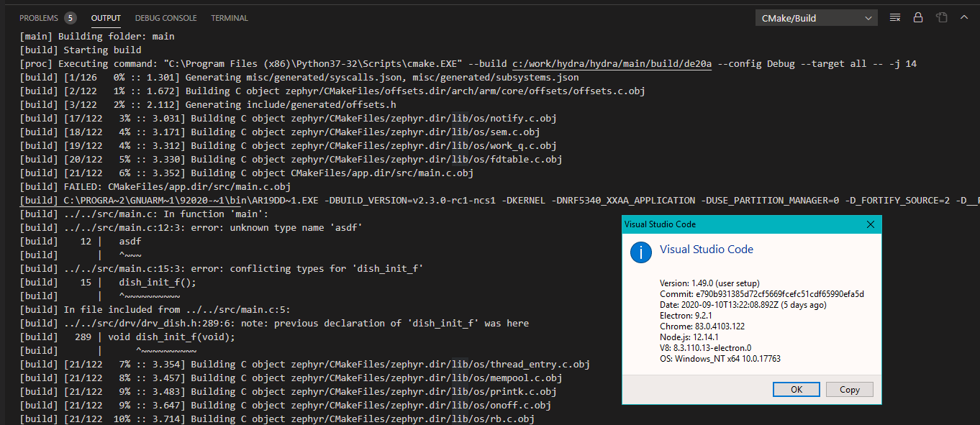Open the output log in an editor
This screenshot has height=425, width=980.
[942, 17]
